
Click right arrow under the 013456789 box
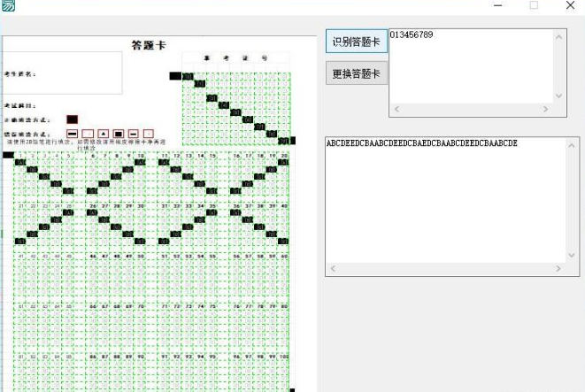coord(545,109)
